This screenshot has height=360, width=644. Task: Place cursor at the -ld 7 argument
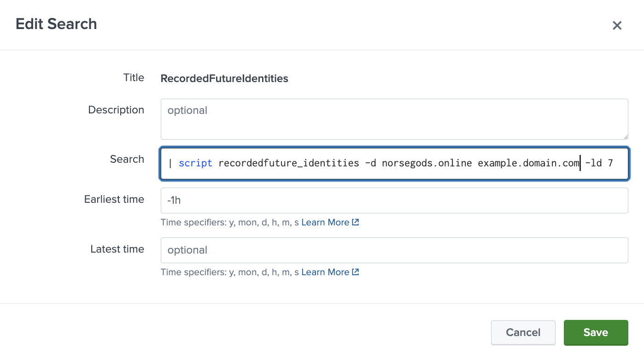(598, 163)
